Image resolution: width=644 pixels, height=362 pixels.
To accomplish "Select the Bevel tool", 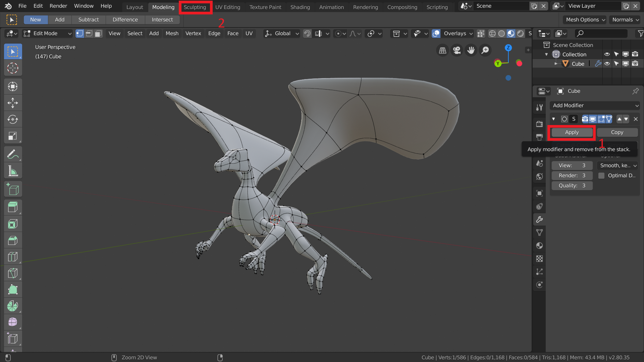I will [13, 240].
